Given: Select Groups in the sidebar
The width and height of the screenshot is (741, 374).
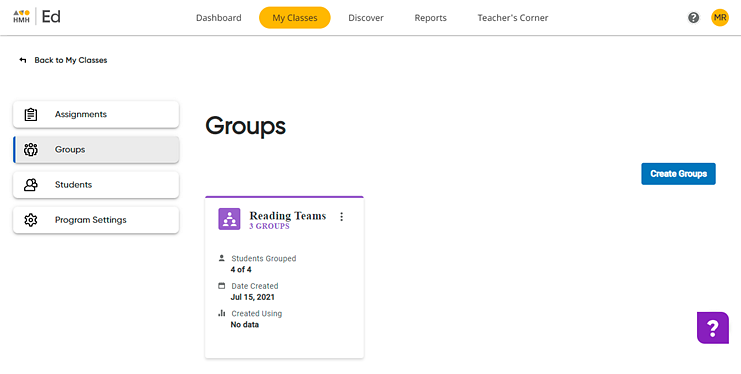Looking at the screenshot, I should point(96,149).
